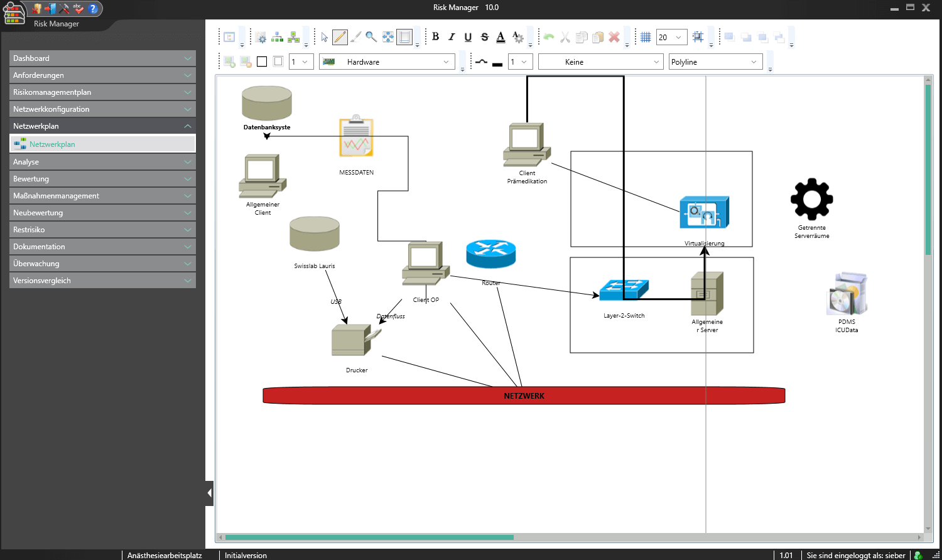Screen dimensions: 942x560
Task: Expand the Analyse section
Action: [x=102, y=161]
